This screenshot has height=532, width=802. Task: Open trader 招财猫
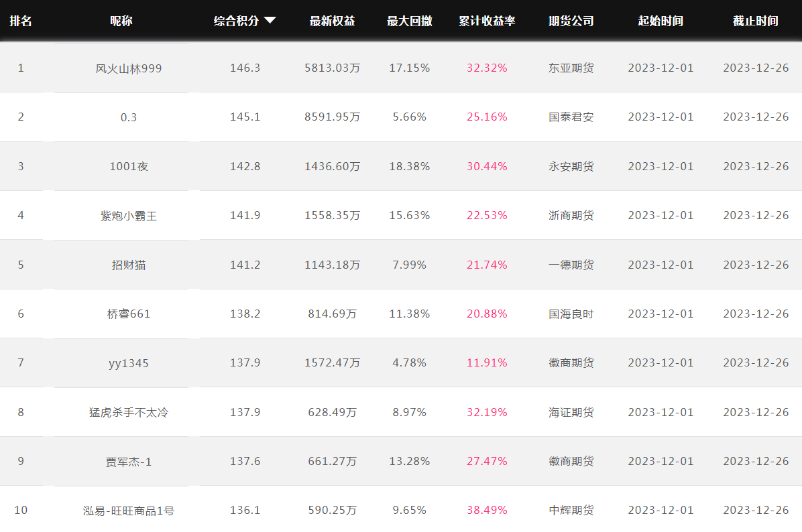coord(128,265)
